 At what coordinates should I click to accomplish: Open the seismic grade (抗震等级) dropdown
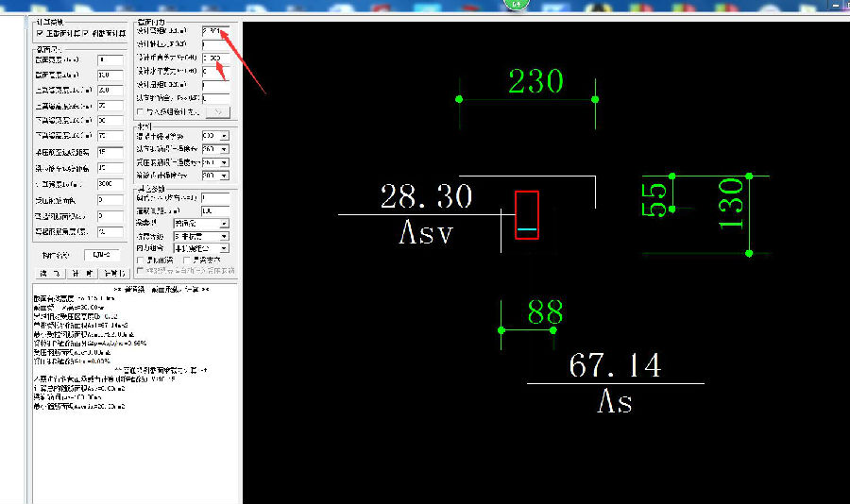click(x=201, y=236)
